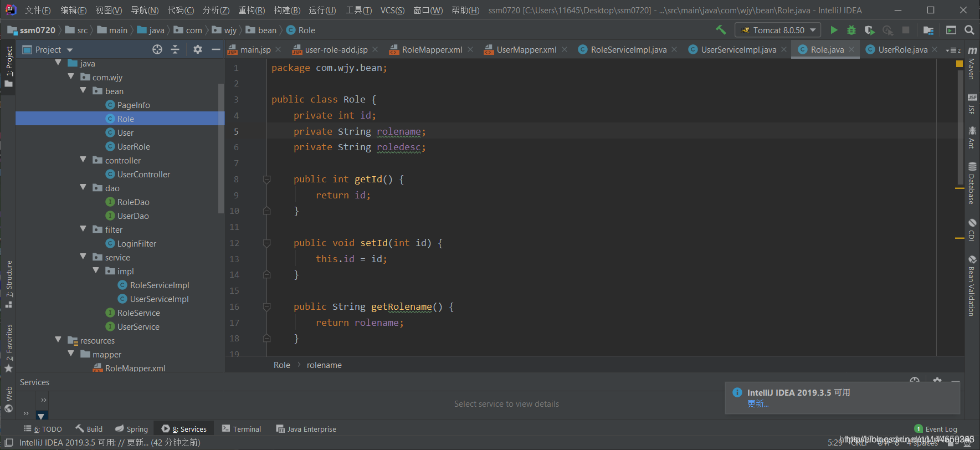
Task: Click the Project tree vertical scrollbar
Action: (x=221, y=148)
